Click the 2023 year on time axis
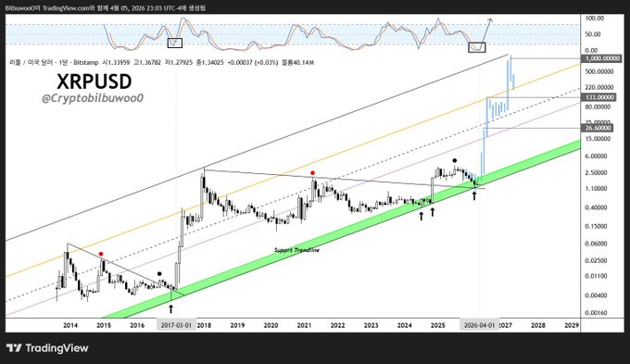This screenshot has height=364, width=630. coord(371,325)
